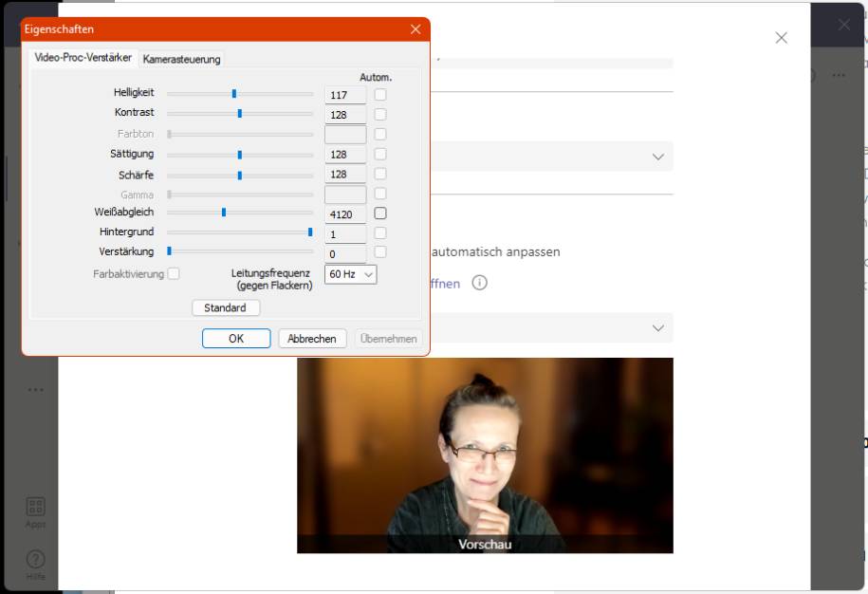Click the Helligkeit slider handle
The width and height of the screenshot is (868, 594).
pyautogui.click(x=234, y=94)
